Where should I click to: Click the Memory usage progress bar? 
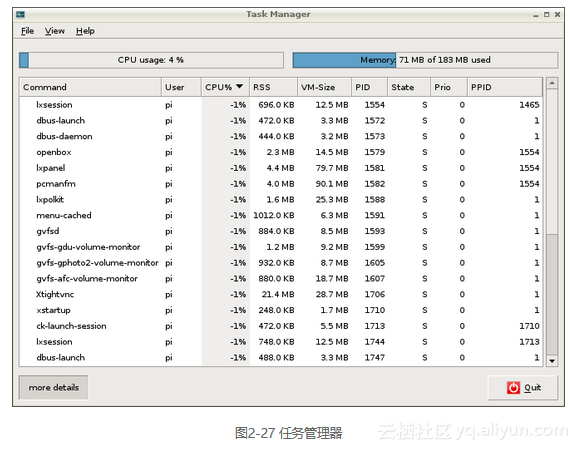pos(425,60)
